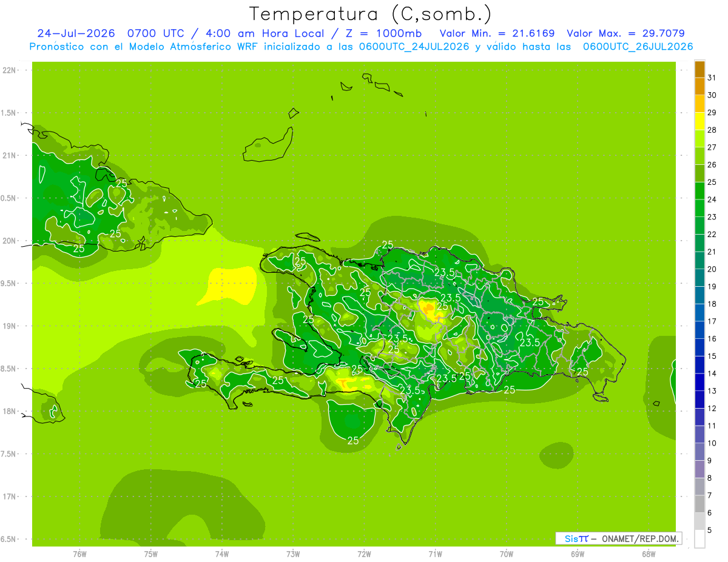Click the "70W" longitude label
The image size is (728, 562).
pos(507,554)
